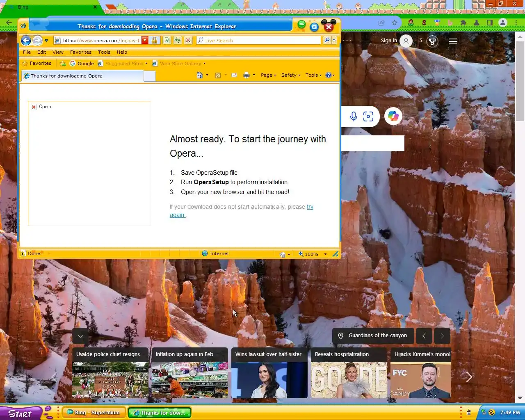Click the Bing visual search camera icon
525x420 pixels.
coord(368,116)
